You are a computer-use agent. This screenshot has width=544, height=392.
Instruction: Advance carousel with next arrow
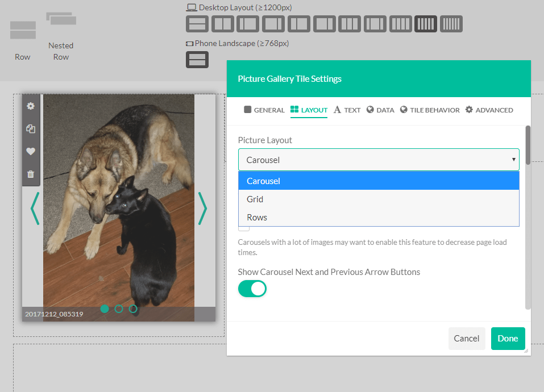pos(202,208)
